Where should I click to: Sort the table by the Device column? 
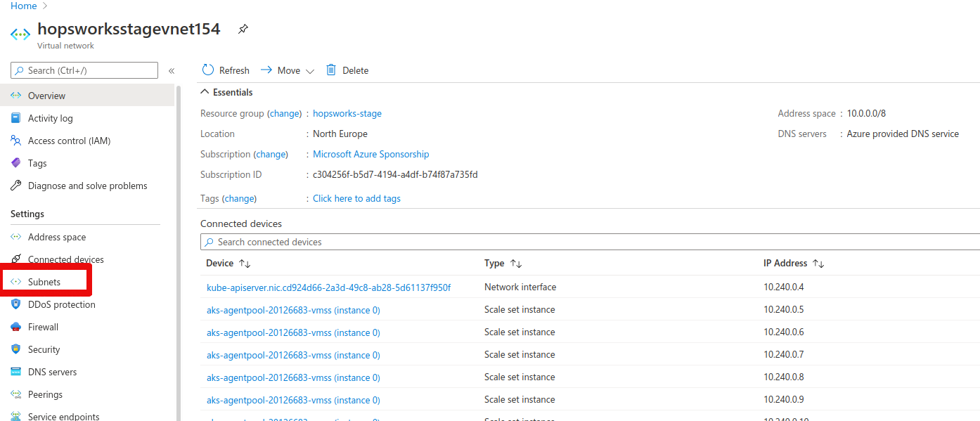(245, 264)
